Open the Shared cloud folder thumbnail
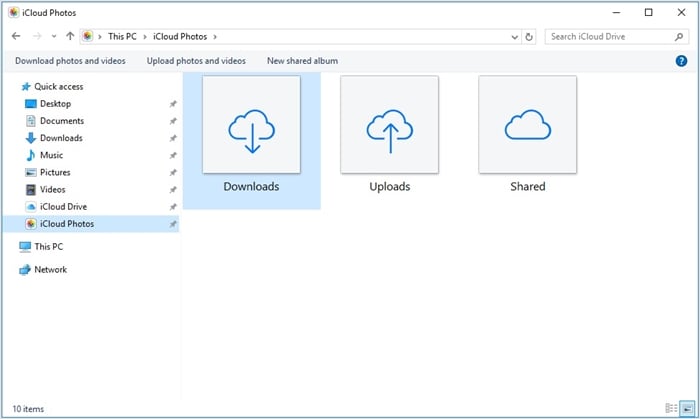The height and width of the screenshot is (419, 700). [x=528, y=124]
